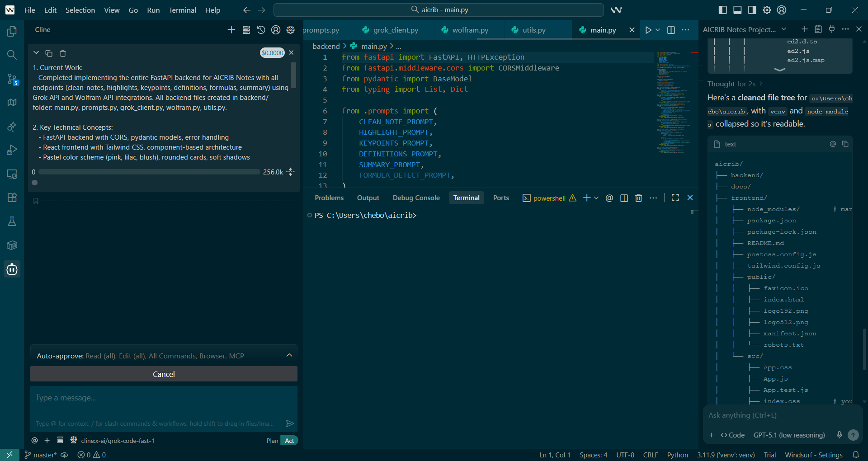The height and width of the screenshot is (461, 868).
Task: Switch Cline to Act mode
Action: pos(289,441)
